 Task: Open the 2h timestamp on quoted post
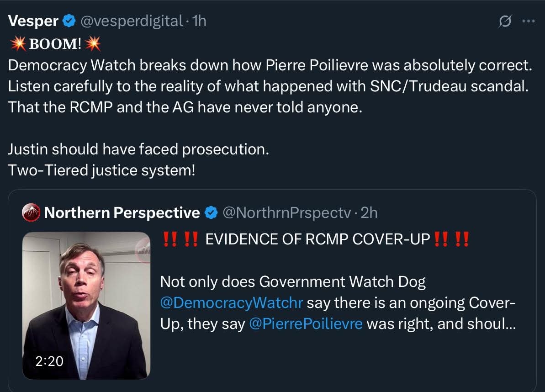369,213
